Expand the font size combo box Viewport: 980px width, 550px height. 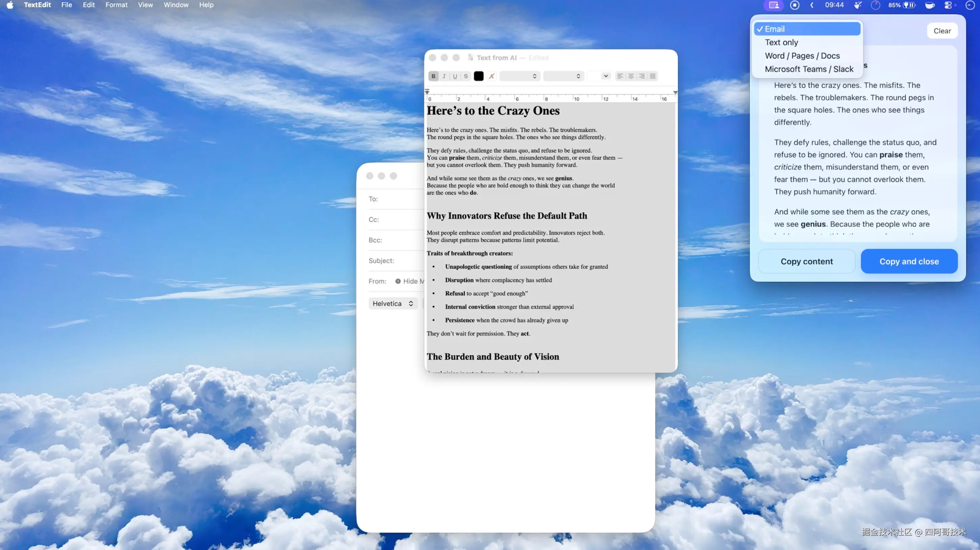click(x=605, y=76)
